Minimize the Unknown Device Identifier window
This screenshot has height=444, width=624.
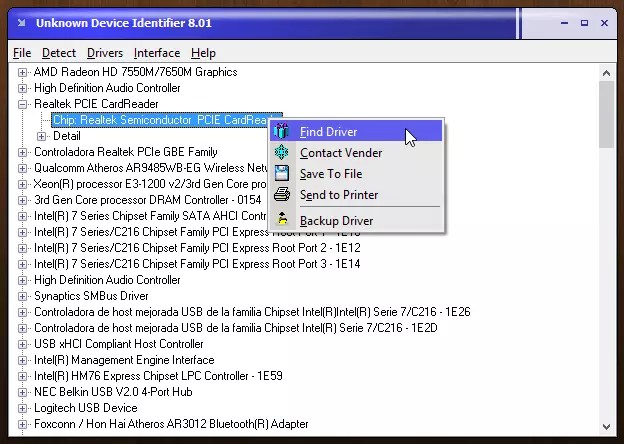pos(564,23)
